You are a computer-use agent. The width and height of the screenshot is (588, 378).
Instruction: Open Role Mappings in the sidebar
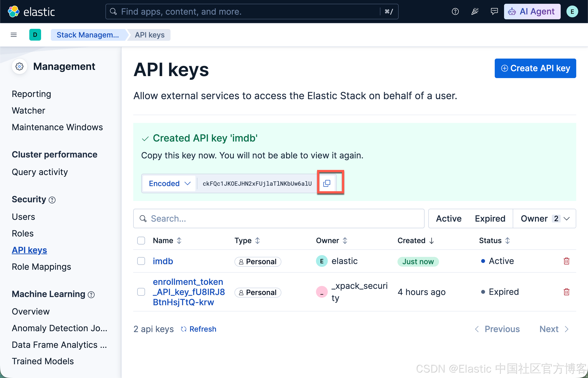click(x=41, y=267)
